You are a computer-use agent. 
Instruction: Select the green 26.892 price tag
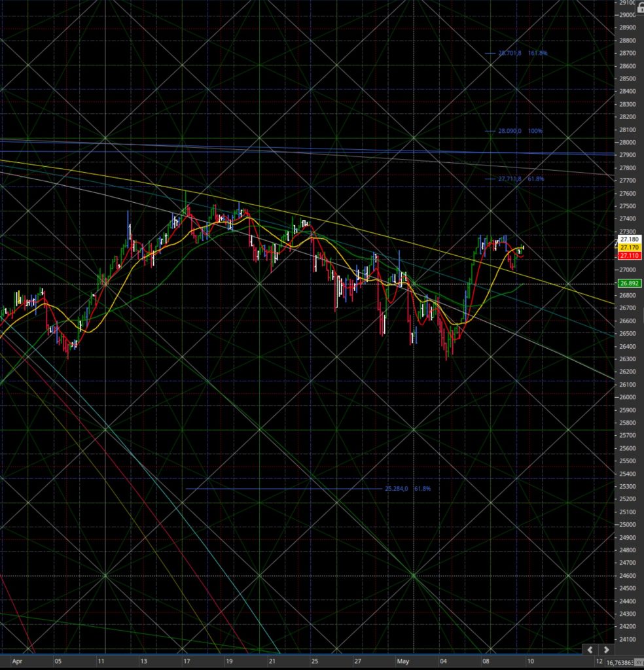tap(629, 283)
